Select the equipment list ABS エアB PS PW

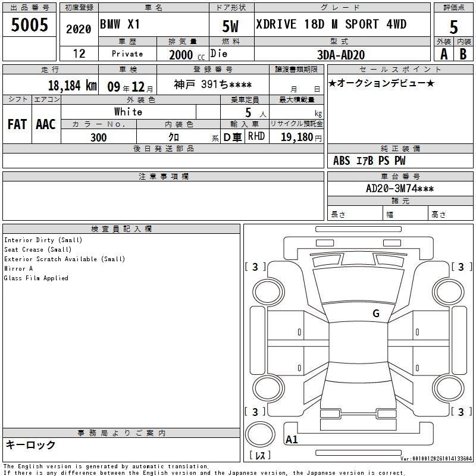pos(369,161)
